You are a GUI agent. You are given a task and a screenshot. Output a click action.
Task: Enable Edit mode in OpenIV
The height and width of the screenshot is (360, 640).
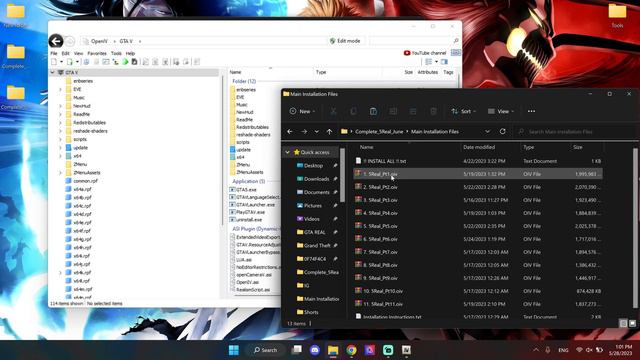345,41
